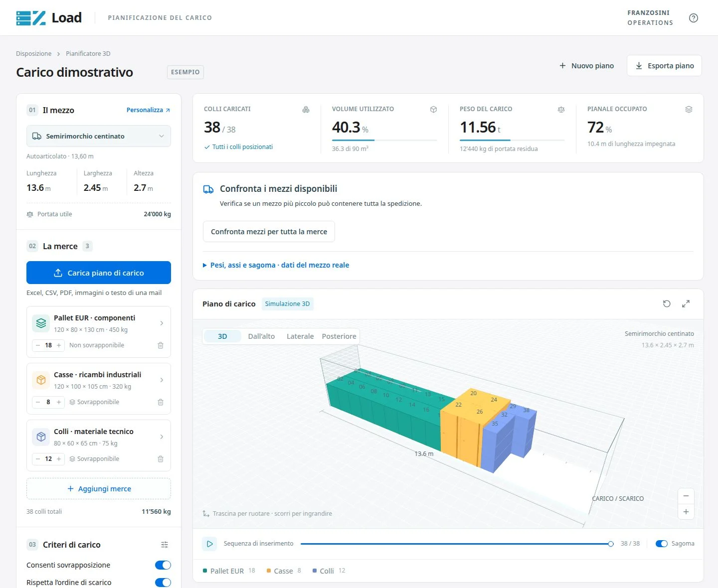This screenshot has width=718, height=588.
Task: Click the Pallet EUR green layers icon
Action: (41, 323)
